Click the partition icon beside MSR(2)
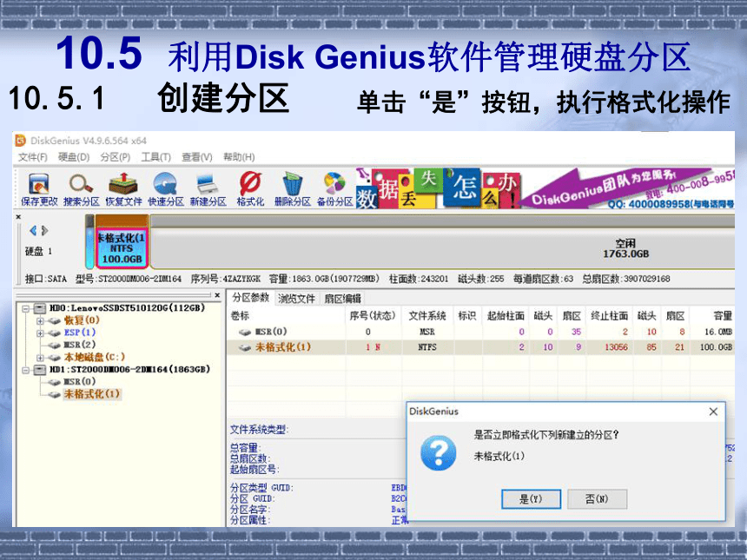This screenshot has height=560, width=747. click(x=55, y=346)
